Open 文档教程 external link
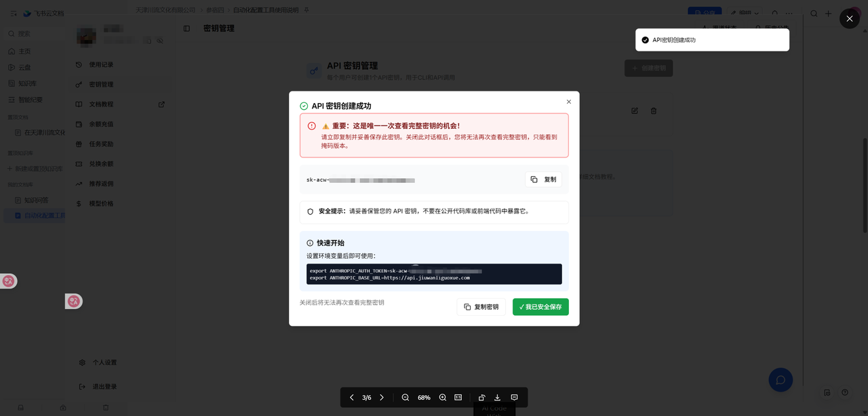 point(161,104)
